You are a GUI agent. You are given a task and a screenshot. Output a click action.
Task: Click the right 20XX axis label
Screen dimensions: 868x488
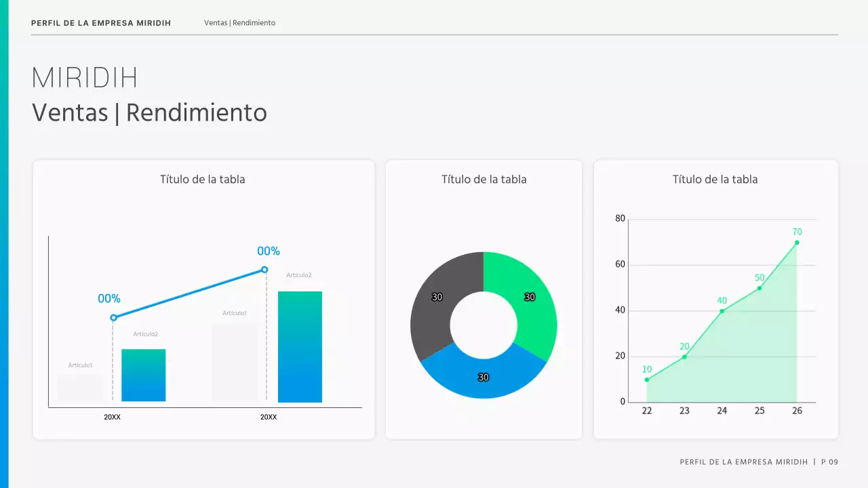[269, 417]
